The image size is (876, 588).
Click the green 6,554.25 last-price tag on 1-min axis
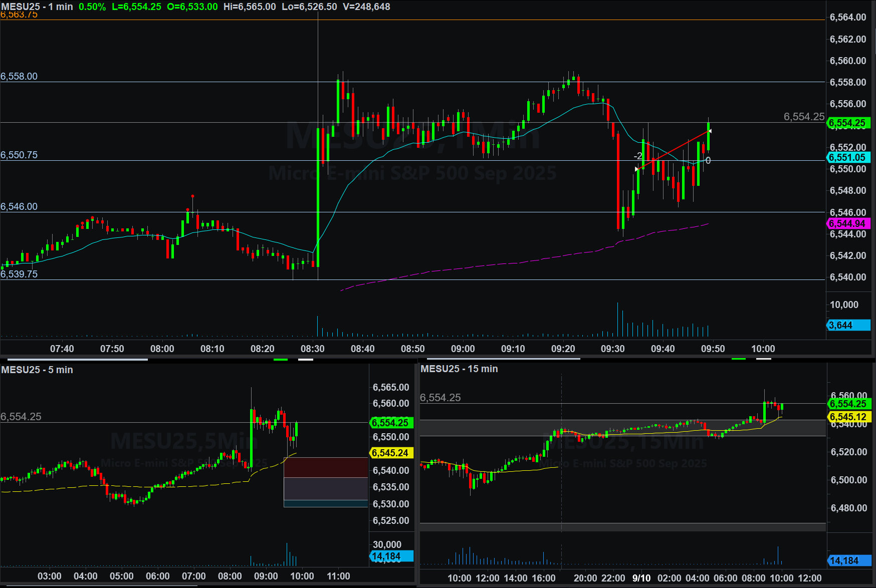pos(847,123)
